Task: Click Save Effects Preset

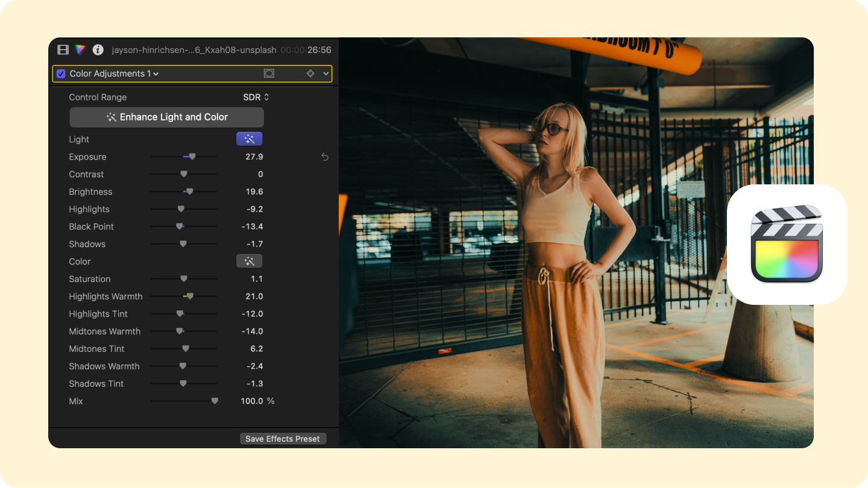Action: [x=283, y=439]
